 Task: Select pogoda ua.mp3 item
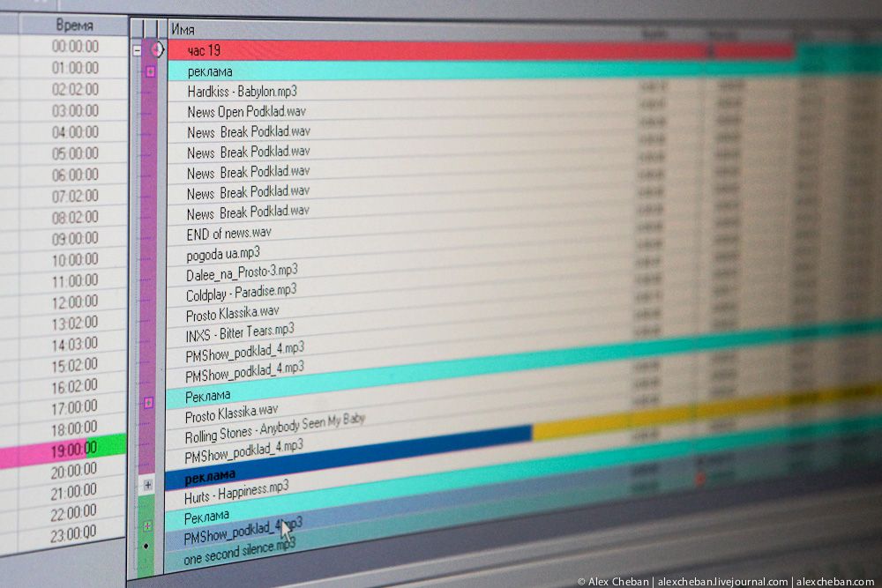click(223, 254)
